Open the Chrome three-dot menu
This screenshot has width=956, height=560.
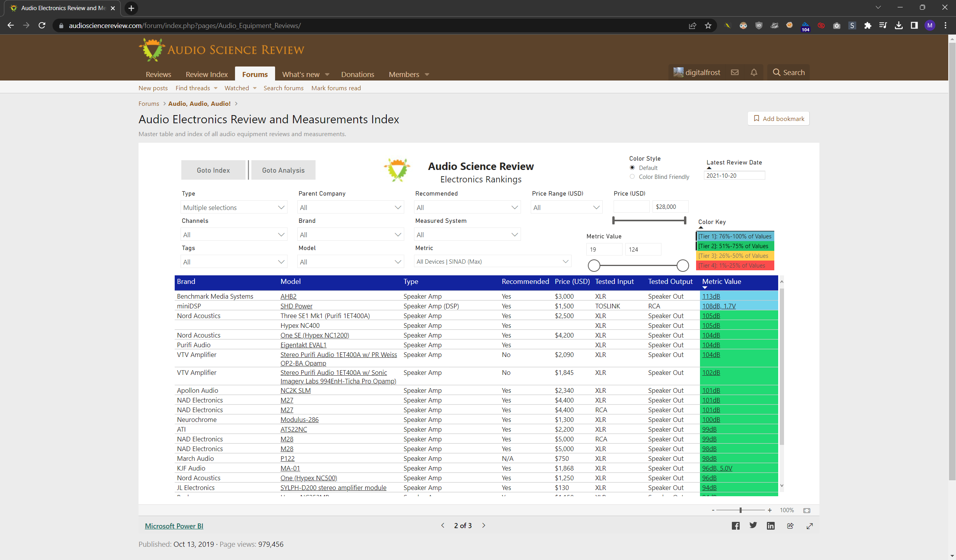click(945, 26)
